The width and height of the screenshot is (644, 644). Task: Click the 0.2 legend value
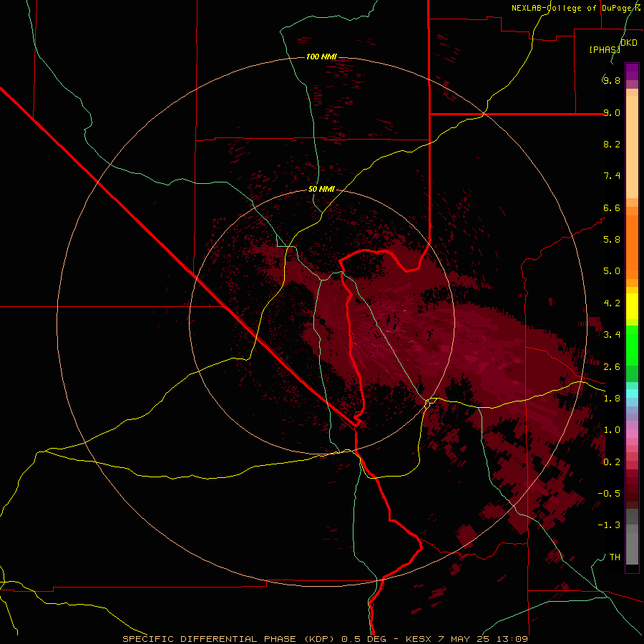[x=612, y=462]
